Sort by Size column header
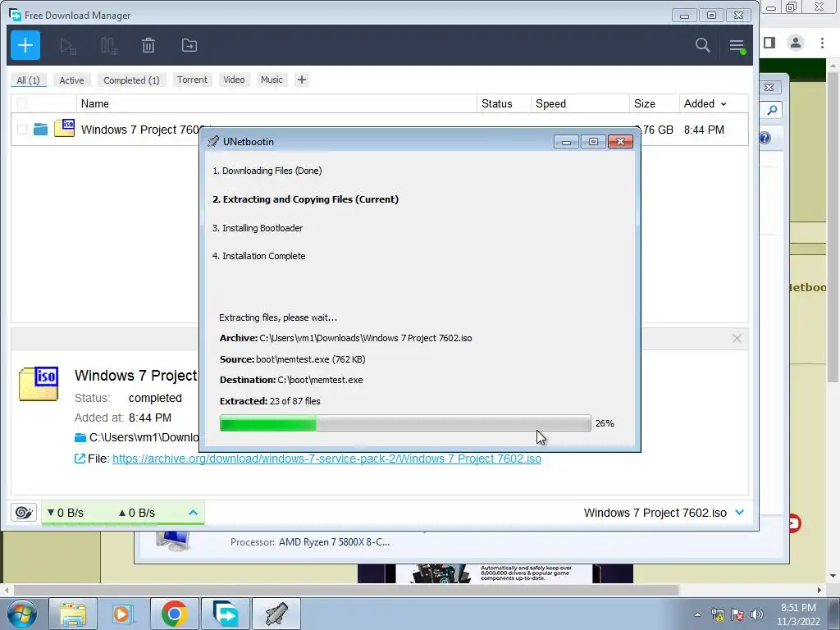 click(x=645, y=103)
